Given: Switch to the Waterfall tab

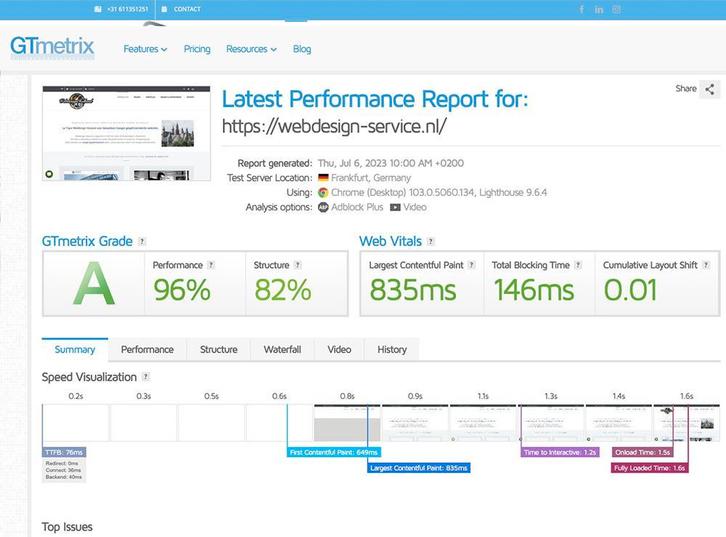Looking at the screenshot, I should (x=282, y=349).
